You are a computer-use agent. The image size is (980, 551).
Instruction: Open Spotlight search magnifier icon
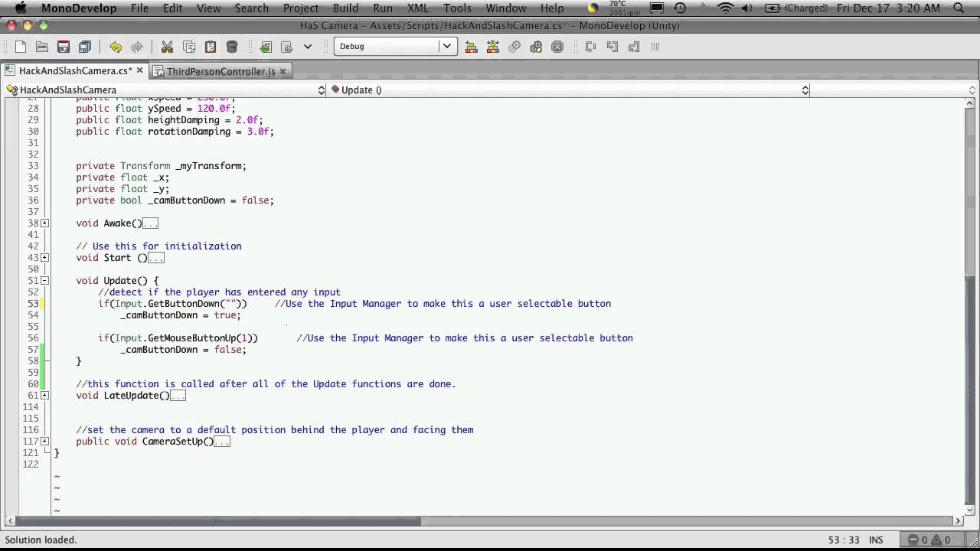[x=959, y=8]
